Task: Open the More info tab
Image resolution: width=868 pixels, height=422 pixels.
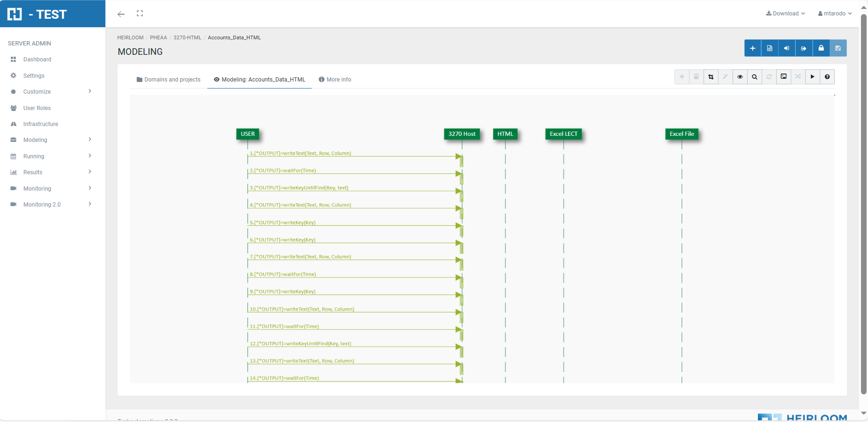Action: (335, 80)
